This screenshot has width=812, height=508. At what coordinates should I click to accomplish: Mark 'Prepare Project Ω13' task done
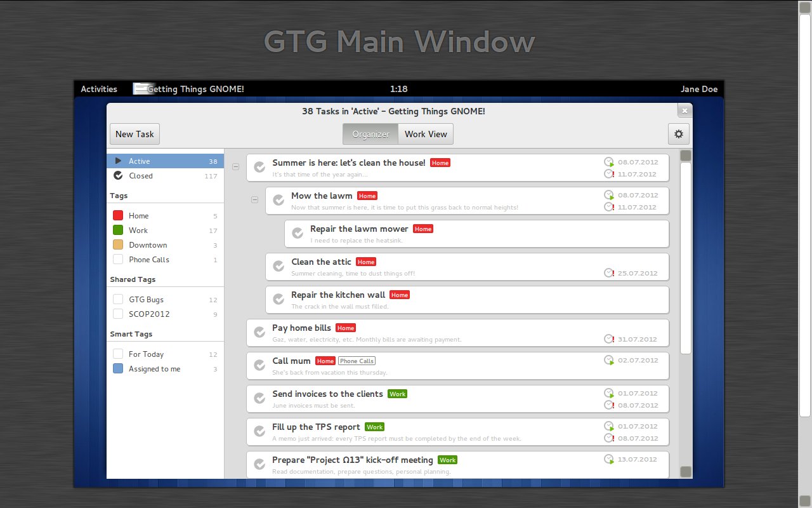(x=259, y=464)
